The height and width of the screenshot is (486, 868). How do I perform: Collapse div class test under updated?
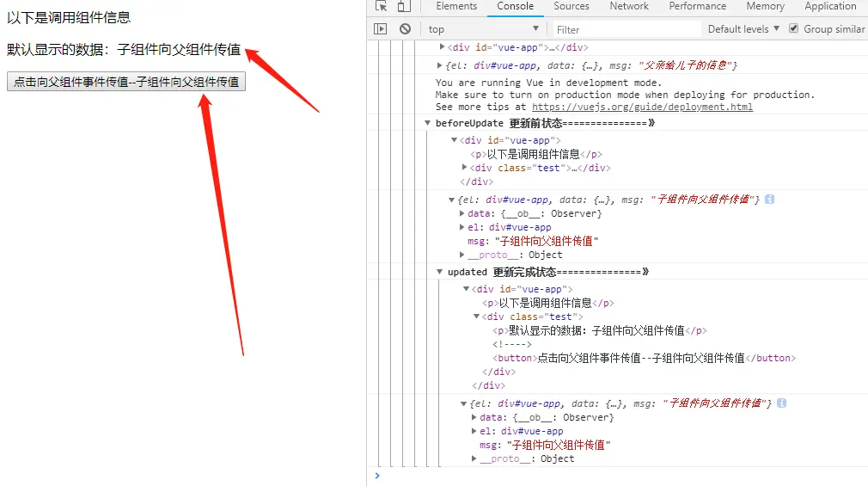point(476,317)
